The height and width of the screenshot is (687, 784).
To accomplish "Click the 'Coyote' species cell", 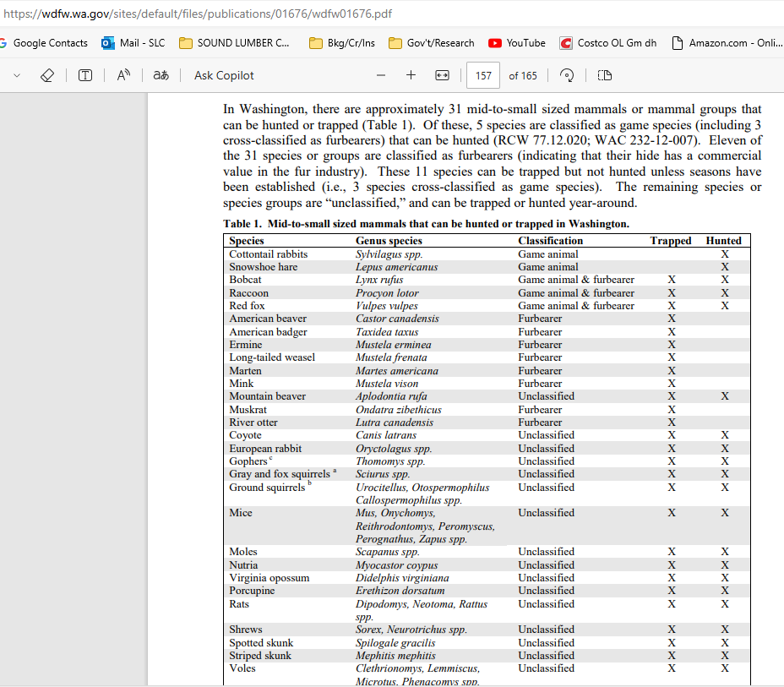I will [x=245, y=435].
